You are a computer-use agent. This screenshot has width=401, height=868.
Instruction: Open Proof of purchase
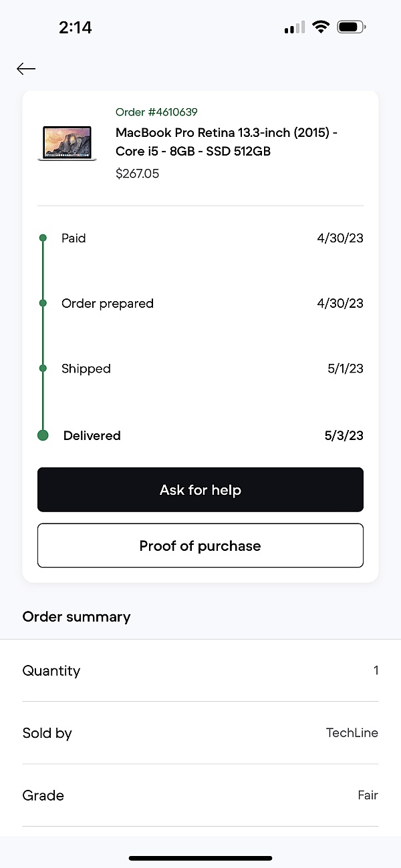pos(200,546)
